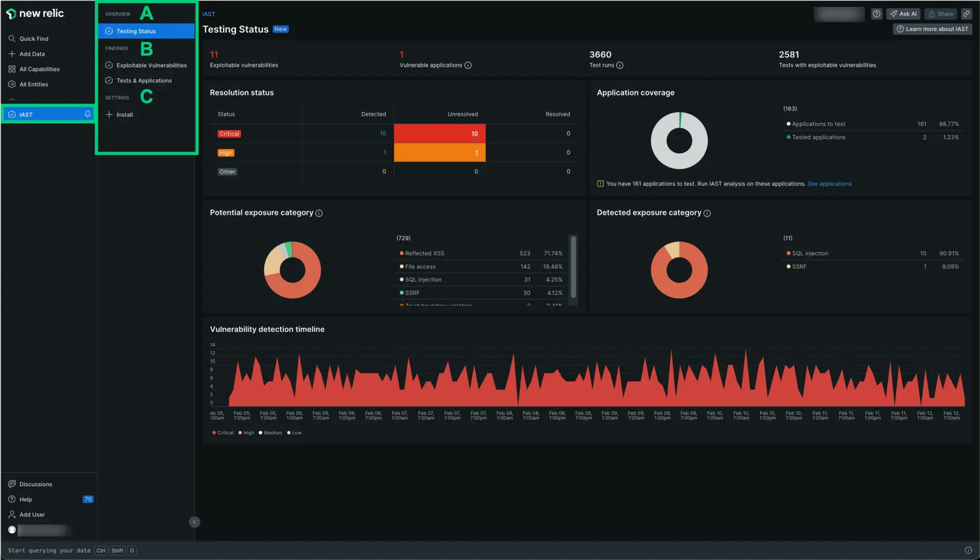Screen dimensions: 980x560
Task: Open Discussions in the sidebar
Action: pyautogui.click(x=30, y=484)
